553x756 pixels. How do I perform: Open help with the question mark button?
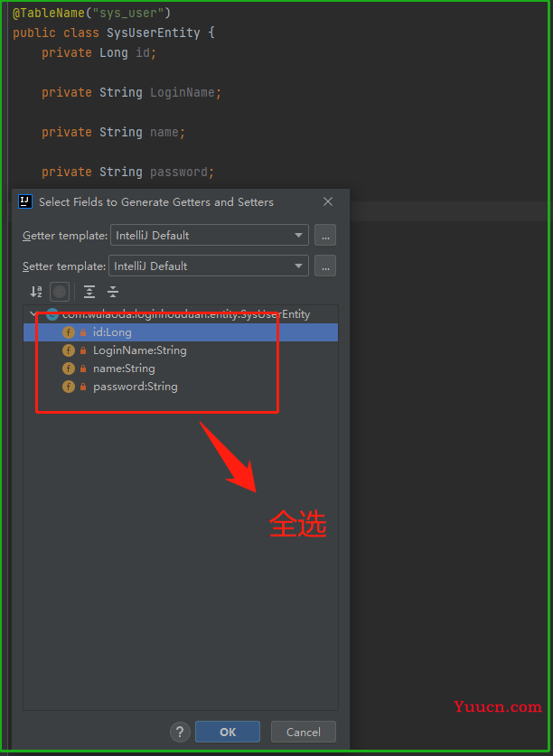click(x=180, y=732)
